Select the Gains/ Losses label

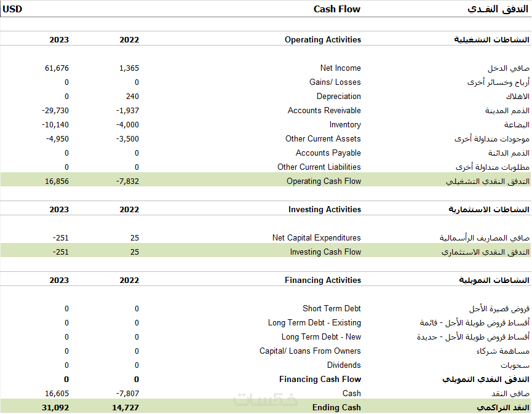click(335, 82)
